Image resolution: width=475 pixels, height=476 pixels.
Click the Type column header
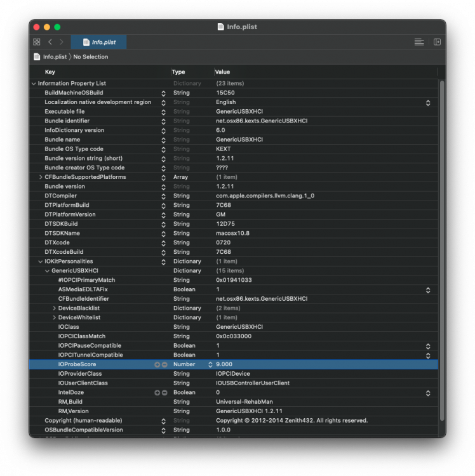[x=178, y=72]
